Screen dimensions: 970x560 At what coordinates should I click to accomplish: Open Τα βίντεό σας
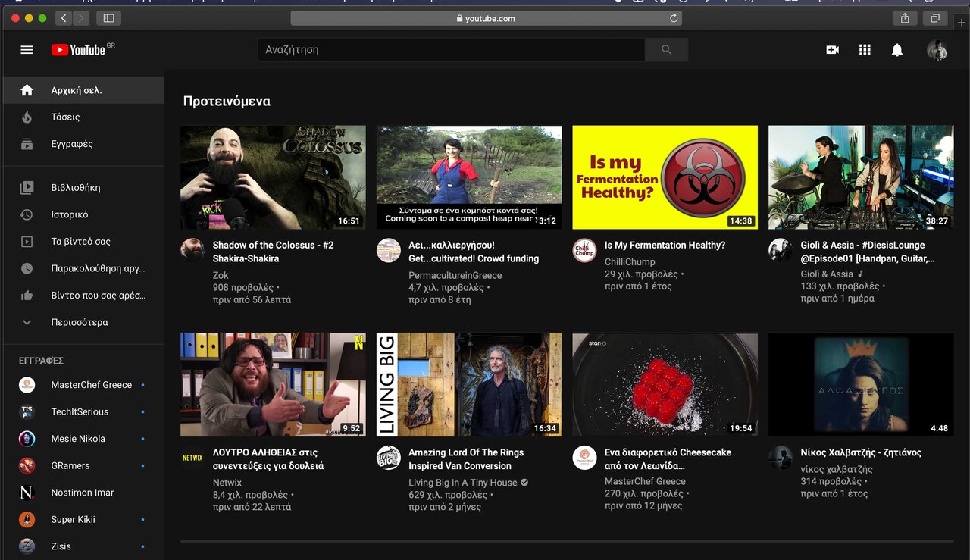point(83,242)
